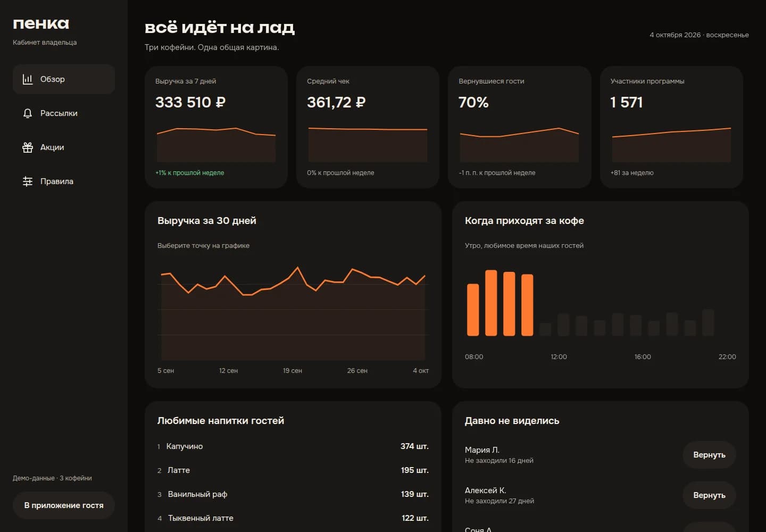Click the sliders icon beside Правила

pyautogui.click(x=28, y=181)
